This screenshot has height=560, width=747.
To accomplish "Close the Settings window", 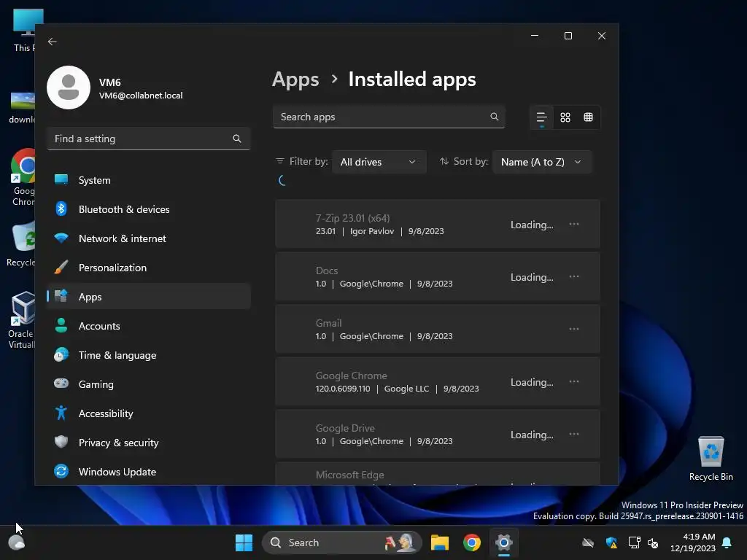I will click(x=602, y=36).
